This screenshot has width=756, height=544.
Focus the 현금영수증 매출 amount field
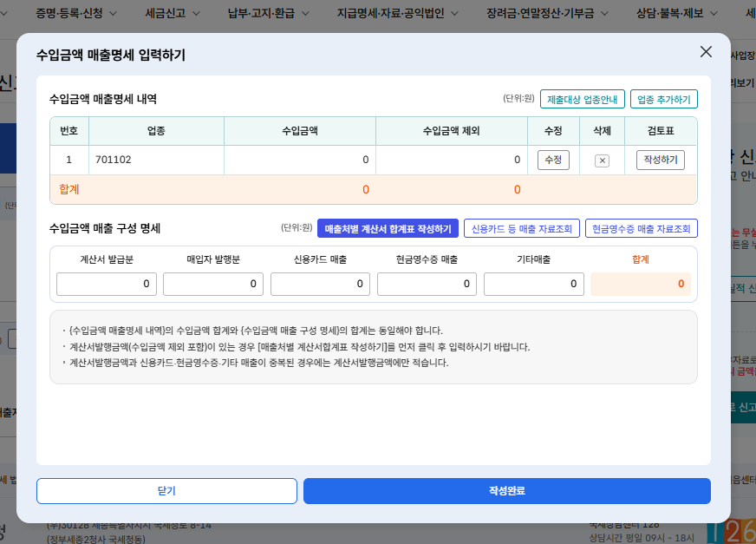pos(427,284)
